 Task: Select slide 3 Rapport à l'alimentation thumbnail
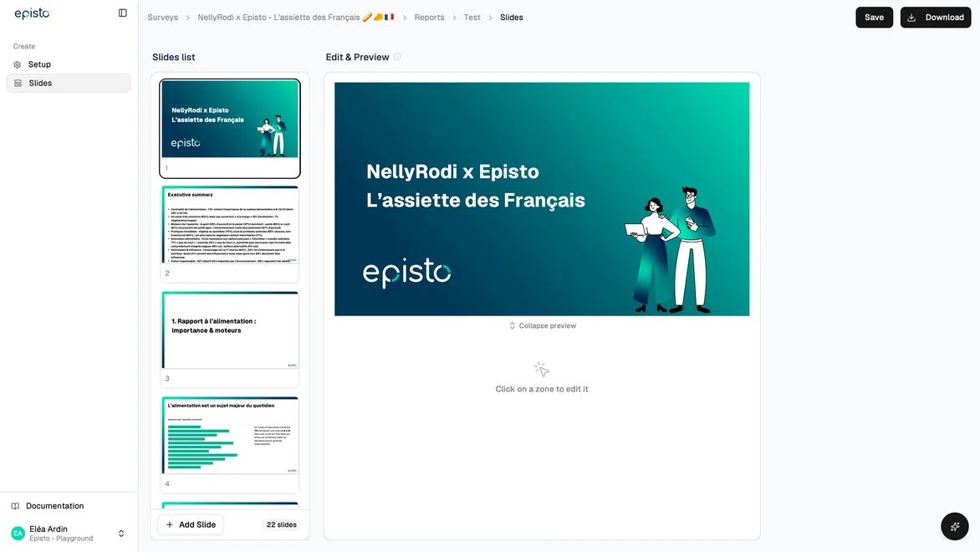(x=230, y=339)
